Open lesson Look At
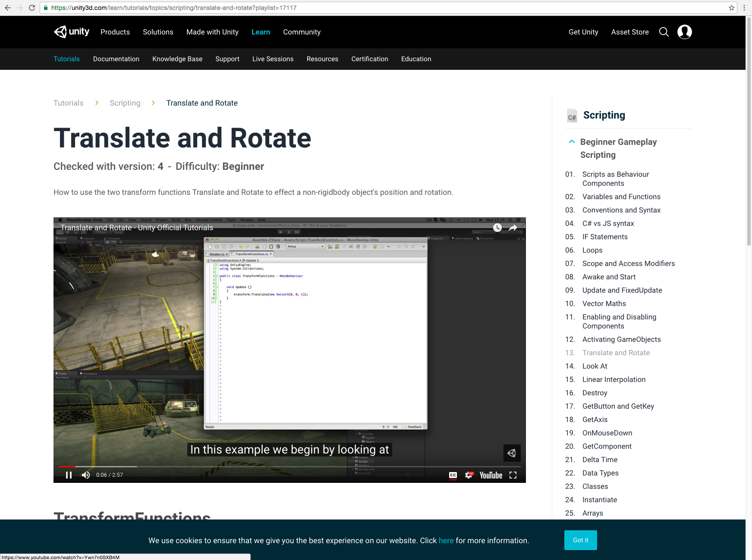 tap(595, 366)
